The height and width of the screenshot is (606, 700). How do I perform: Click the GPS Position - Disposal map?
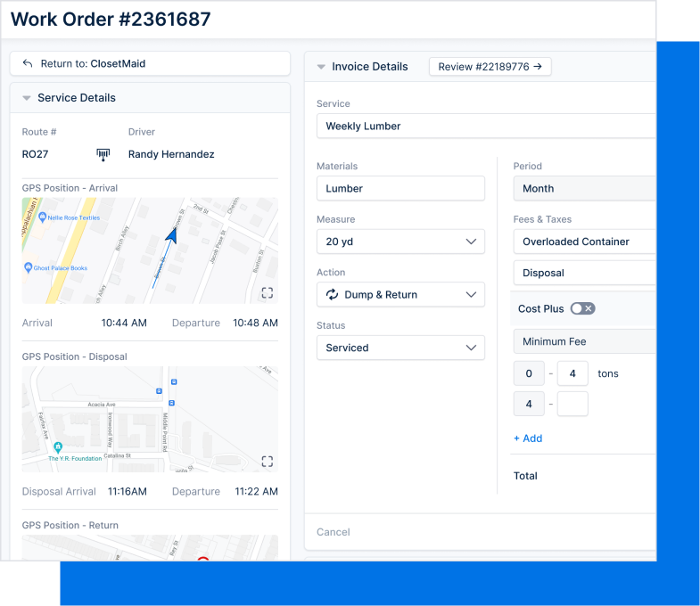(150, 419)
